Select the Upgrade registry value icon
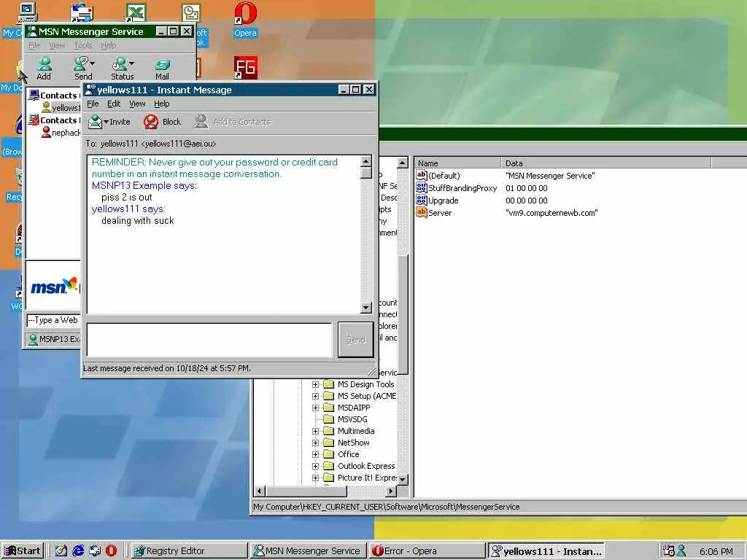This screenshot has height=560, width=747. coord(421,201)
